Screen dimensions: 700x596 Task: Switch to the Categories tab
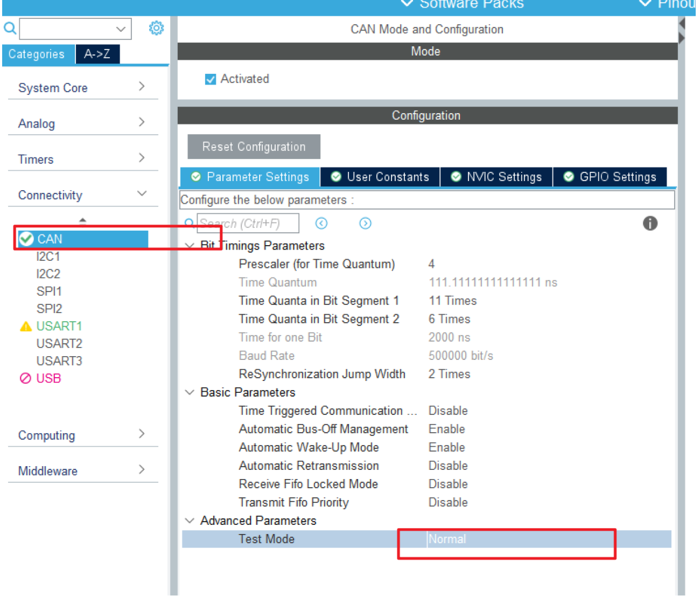coord(38,54)
